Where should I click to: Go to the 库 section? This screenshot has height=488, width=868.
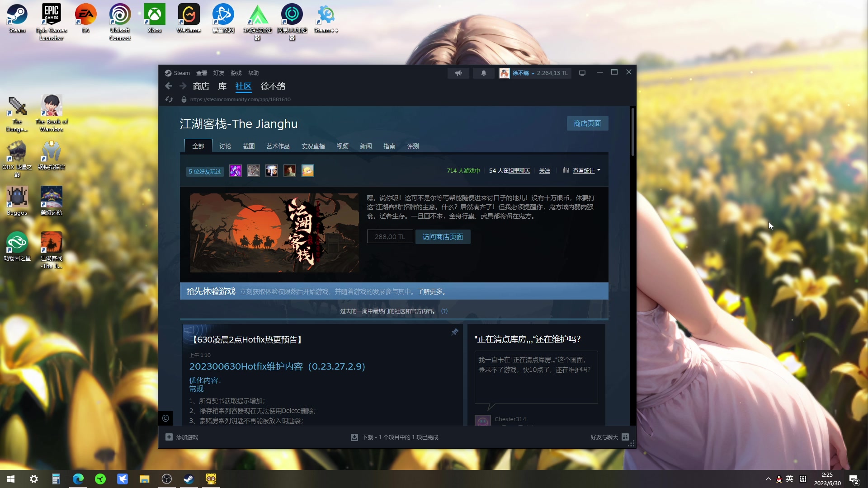222,86
